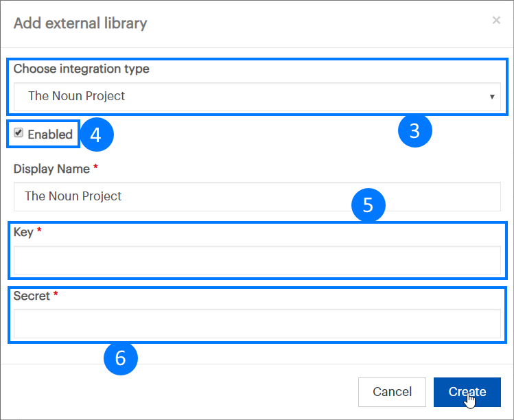514x420 pixels.
Task: Click the Add external library title
Action: pyautogui.click(x=80, y=23)
